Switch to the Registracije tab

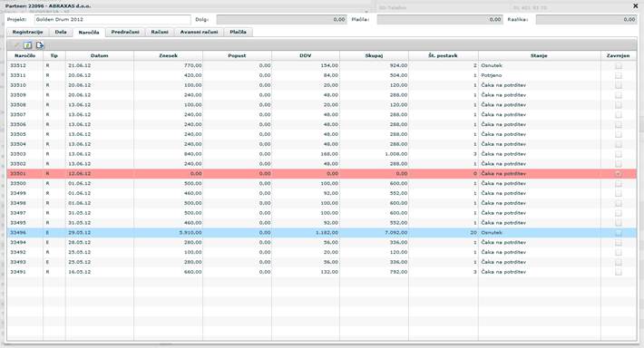(x=27, y=32)
